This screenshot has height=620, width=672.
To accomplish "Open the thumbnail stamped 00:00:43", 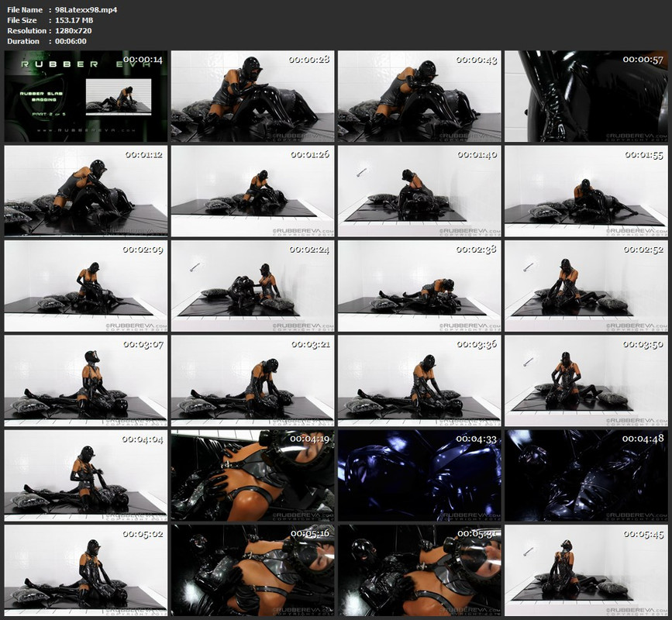I will (x=419, y=96).
